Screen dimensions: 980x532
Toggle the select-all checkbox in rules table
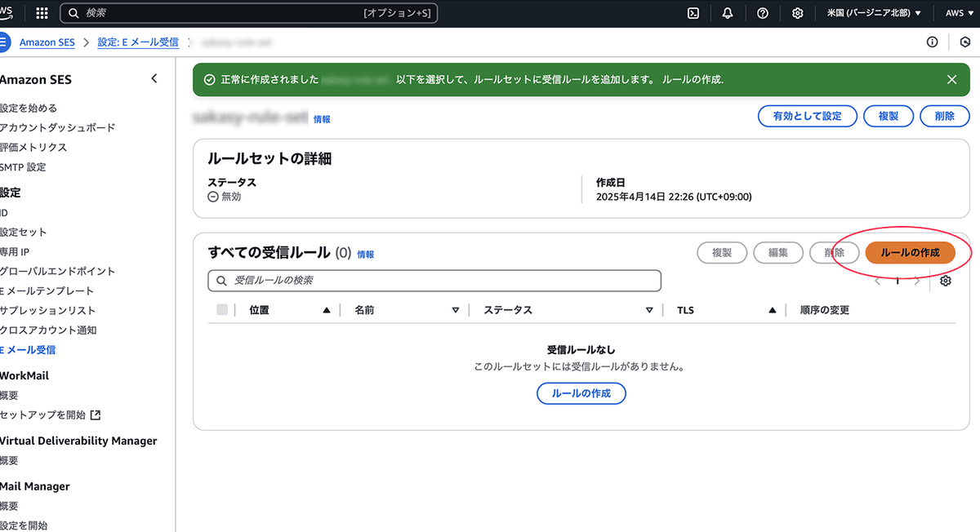tap(222, 309)
